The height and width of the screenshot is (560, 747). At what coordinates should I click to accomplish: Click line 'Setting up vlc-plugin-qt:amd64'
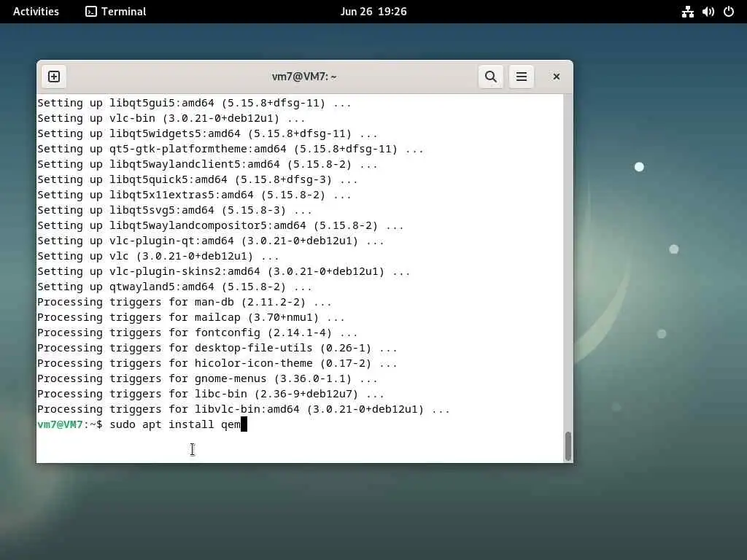pyautogui.click(x=211, y=241)
